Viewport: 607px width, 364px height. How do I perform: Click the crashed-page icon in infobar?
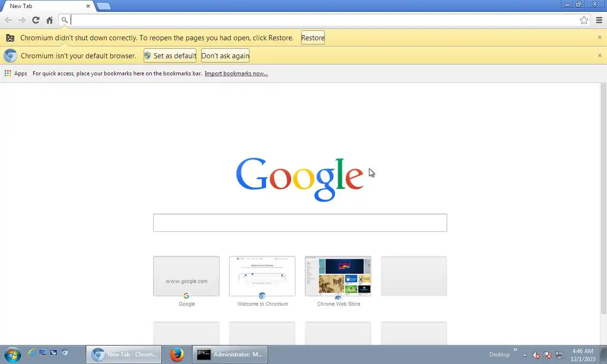[x=10, y=38]
